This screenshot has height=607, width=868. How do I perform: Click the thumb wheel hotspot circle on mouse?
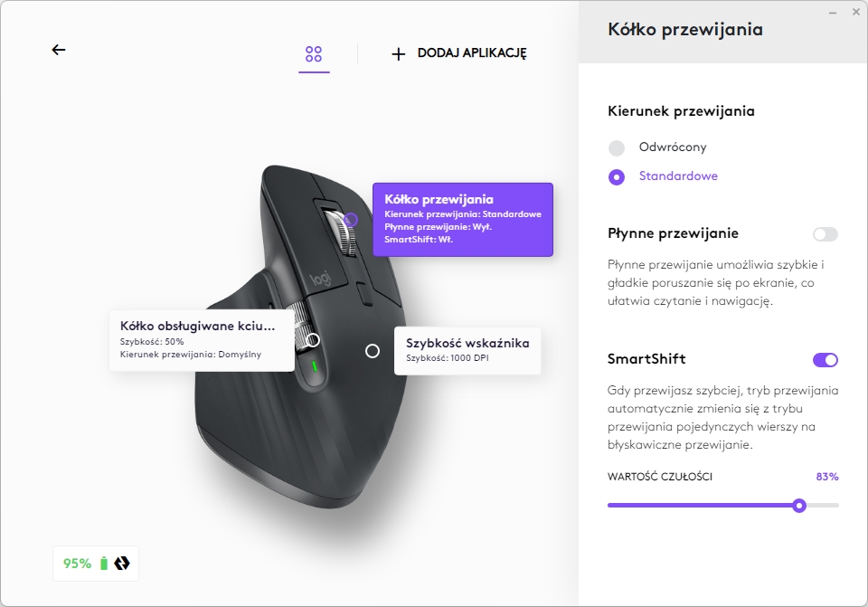[313, 340]
